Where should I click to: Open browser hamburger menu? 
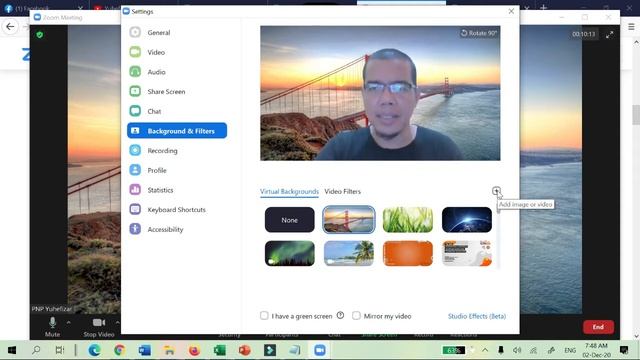click(631, 27)
